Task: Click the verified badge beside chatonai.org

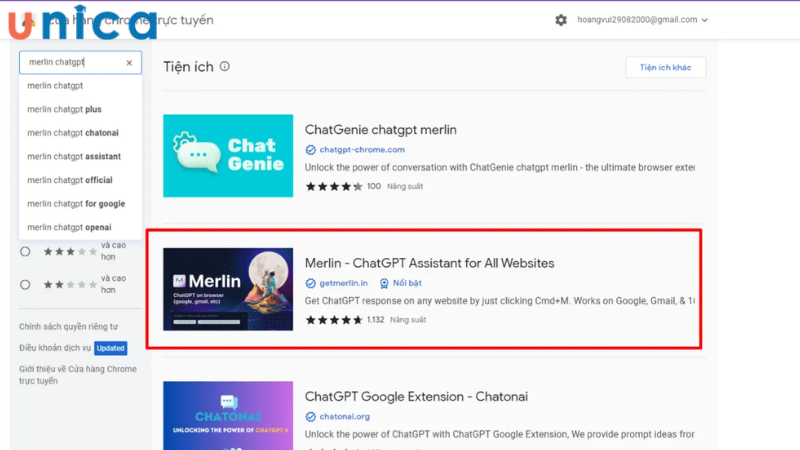Action: coord(310,417)
